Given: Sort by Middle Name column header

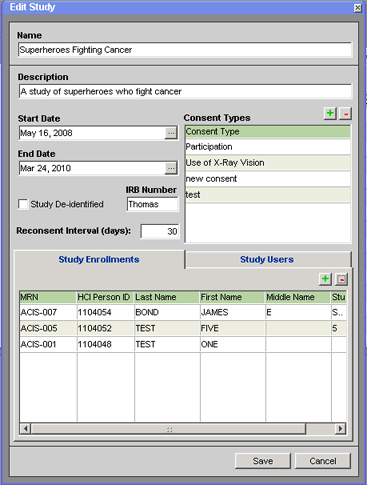Looking at the screenshot, I should pyautogui.click(x=298, y=297).
